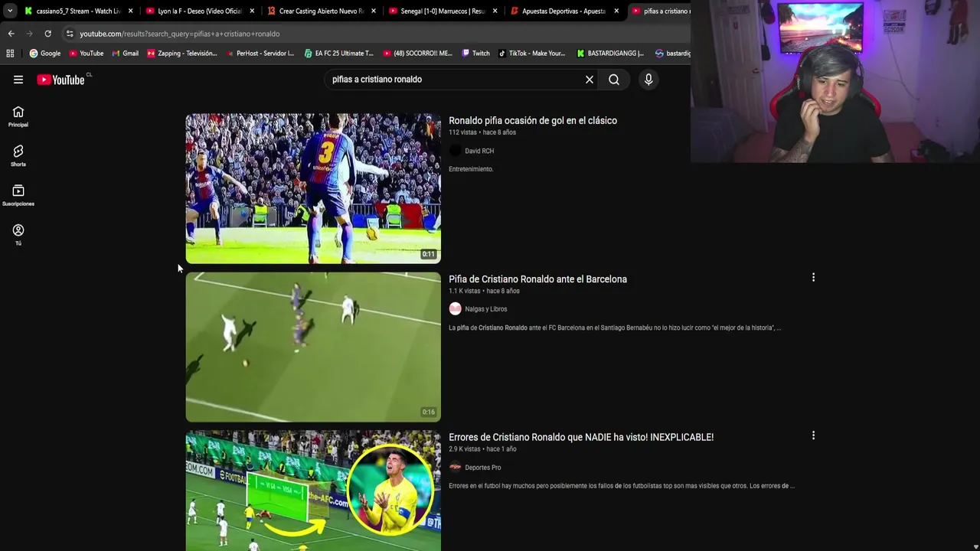Open Pifia de Cristiano Ronaldo ante el Barcelona title

537,279
